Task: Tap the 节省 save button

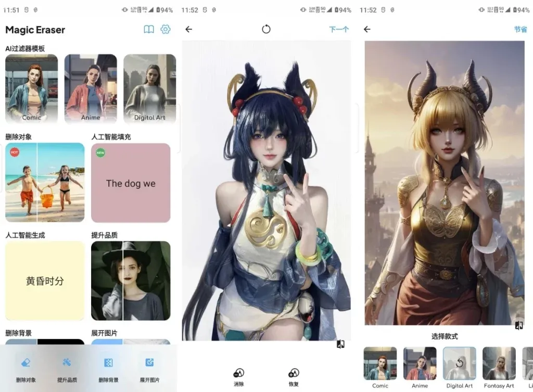Action: point(521,30)
